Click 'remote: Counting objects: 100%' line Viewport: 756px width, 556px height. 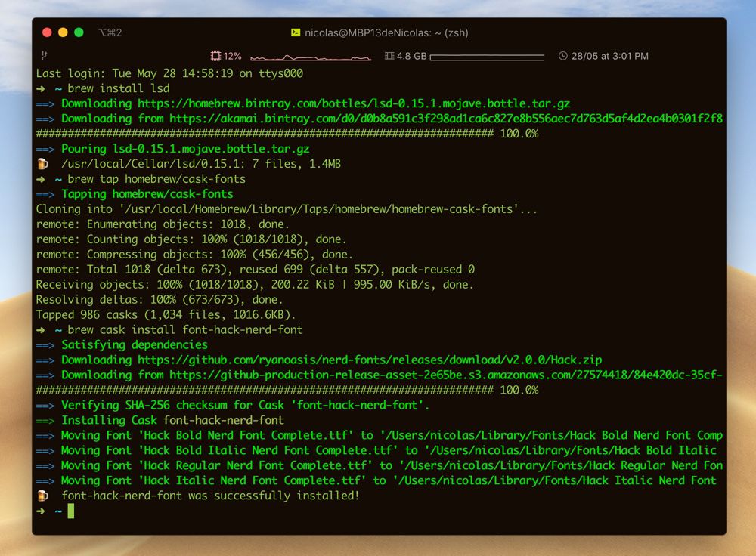pyautogui.click(x=191, y=239)
